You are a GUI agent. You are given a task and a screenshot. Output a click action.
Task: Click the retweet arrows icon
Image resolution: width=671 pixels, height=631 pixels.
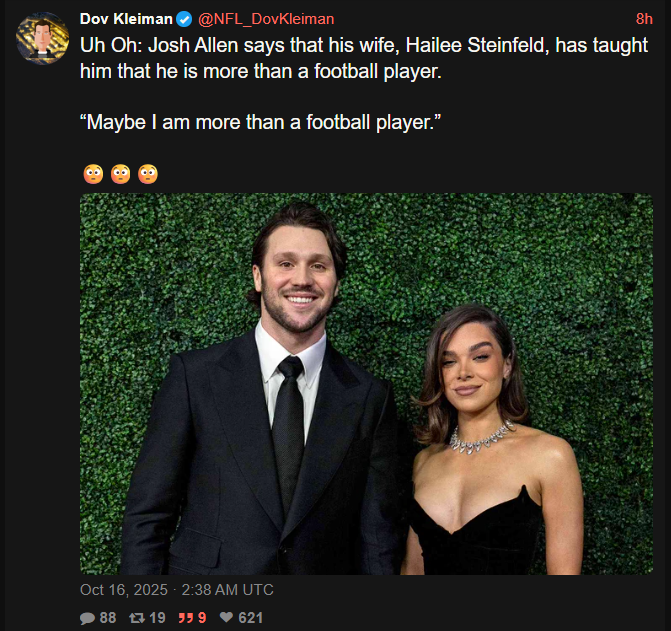[136, 618]
